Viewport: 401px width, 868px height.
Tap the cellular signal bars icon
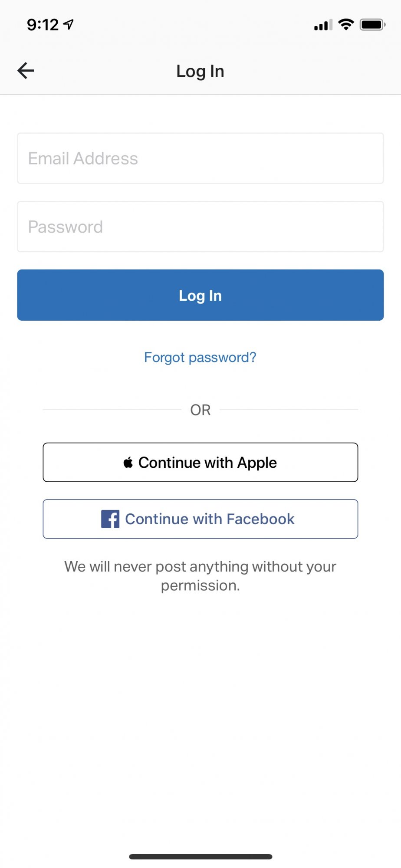click(323, 25)
